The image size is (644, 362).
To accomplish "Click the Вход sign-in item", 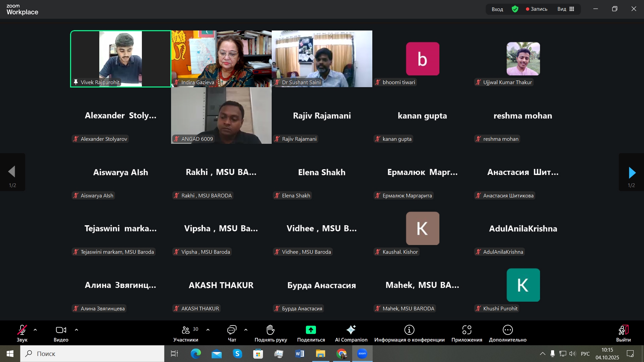I will coord(497,9).
